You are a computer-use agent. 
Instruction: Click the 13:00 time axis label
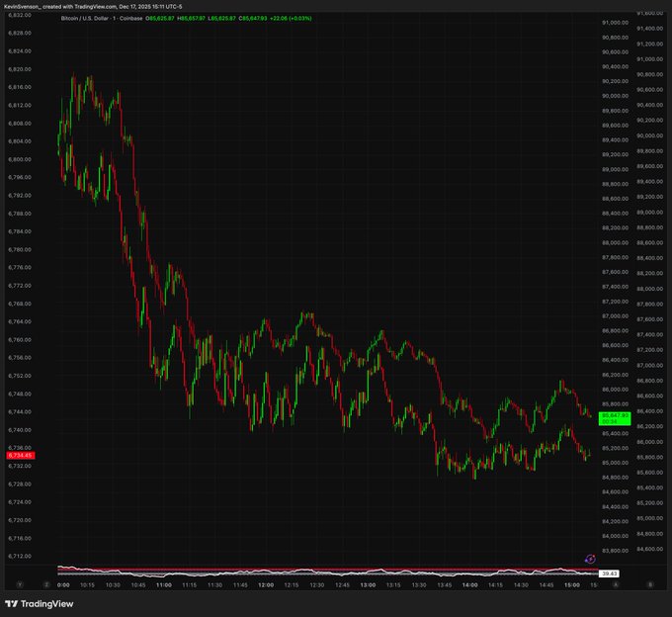click(368, 584)
